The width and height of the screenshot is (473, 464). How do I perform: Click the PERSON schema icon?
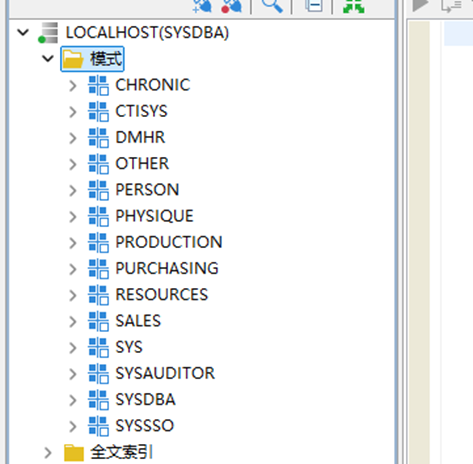[98, 190]
